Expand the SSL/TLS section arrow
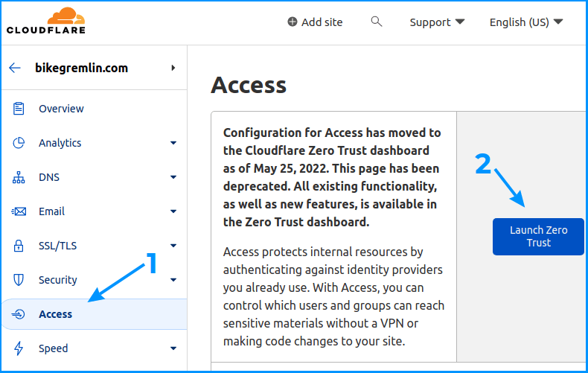 pos(173,246)
